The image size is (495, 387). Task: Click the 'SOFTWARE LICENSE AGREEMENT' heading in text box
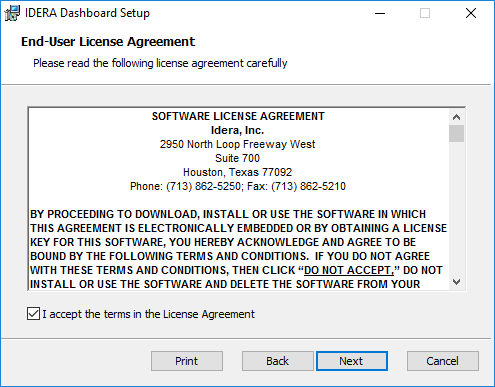pyautogui.click(x=238, y=116)
